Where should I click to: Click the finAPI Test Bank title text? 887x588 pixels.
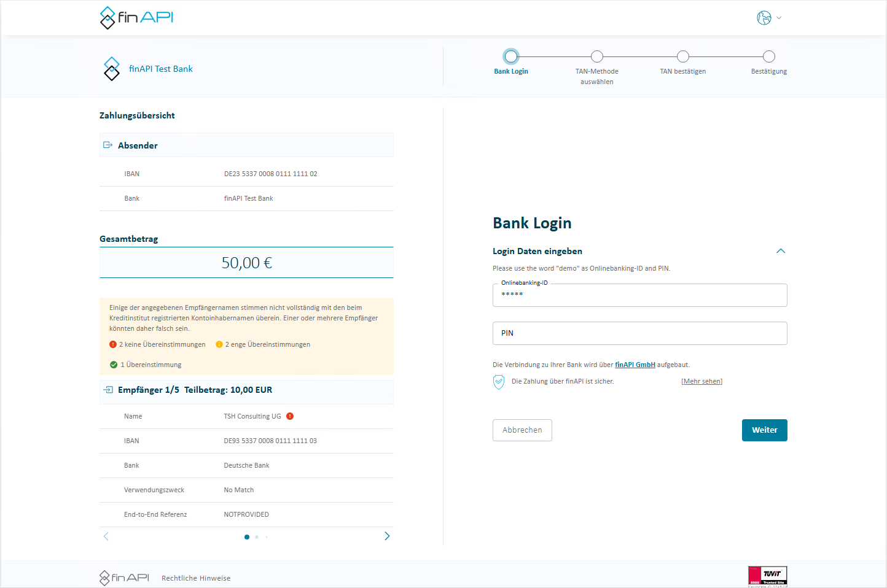coord(161,69)
